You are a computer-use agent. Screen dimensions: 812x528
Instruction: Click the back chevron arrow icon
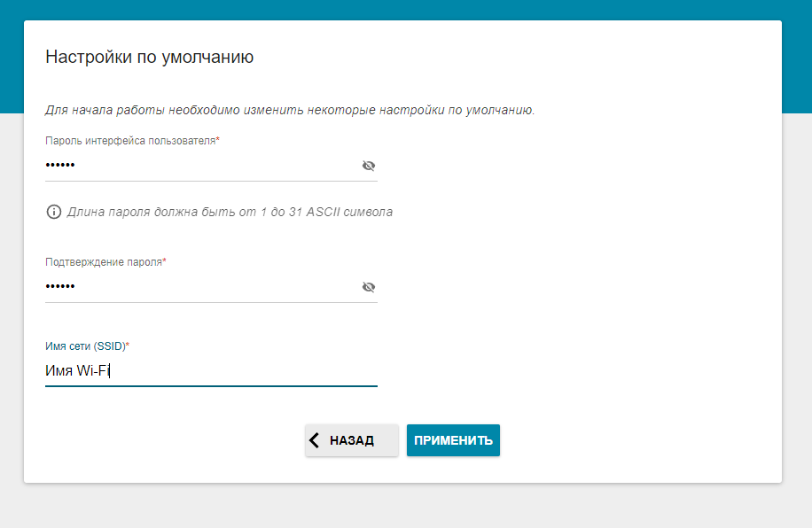[x=314, y=440]
